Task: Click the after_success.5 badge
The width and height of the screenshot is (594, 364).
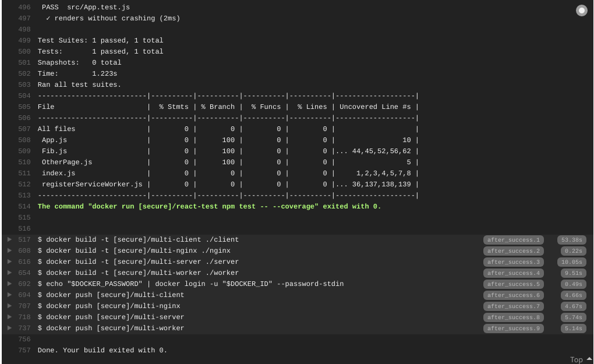Action: pos(513,284)
